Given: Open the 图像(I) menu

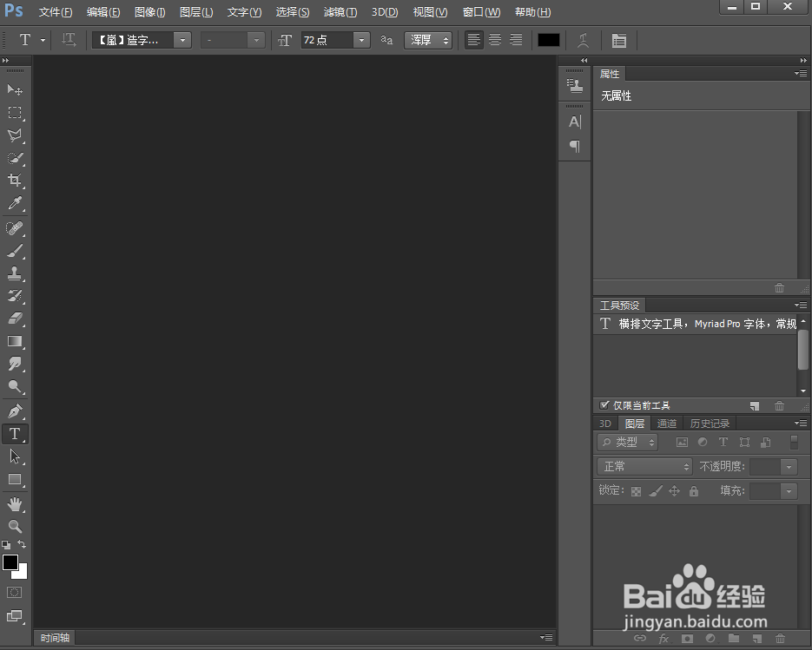Looking at the screenshot, I should pyautogui.click(x=149, y=12).
